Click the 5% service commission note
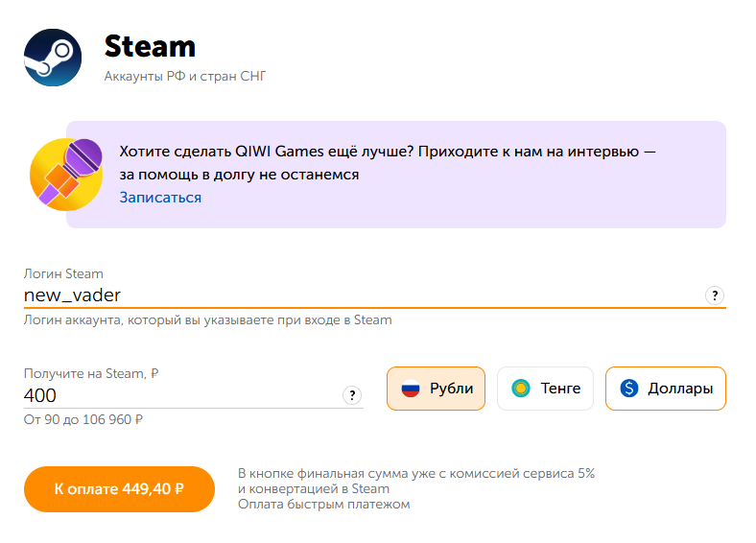The width and height of the screenshot is (756, 543). (416, 474)
